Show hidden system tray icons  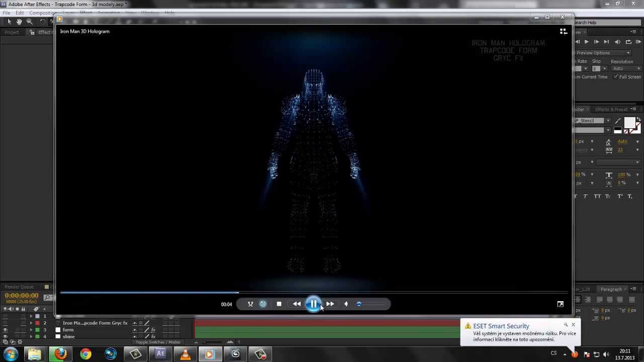565,354
